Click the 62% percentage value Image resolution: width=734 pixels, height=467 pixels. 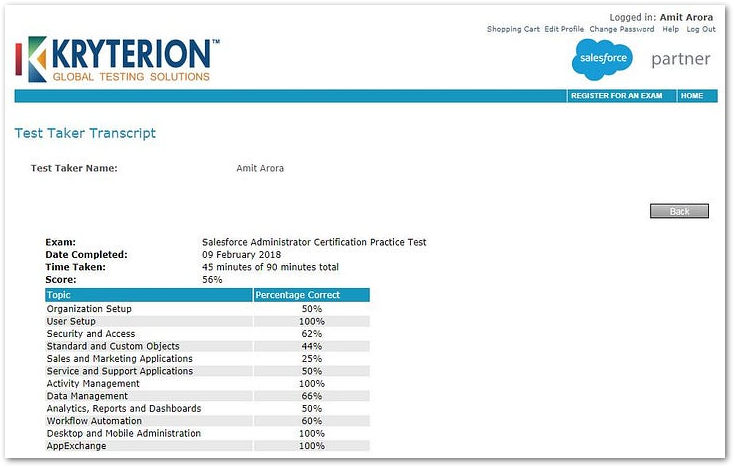[x=312, y=334]
